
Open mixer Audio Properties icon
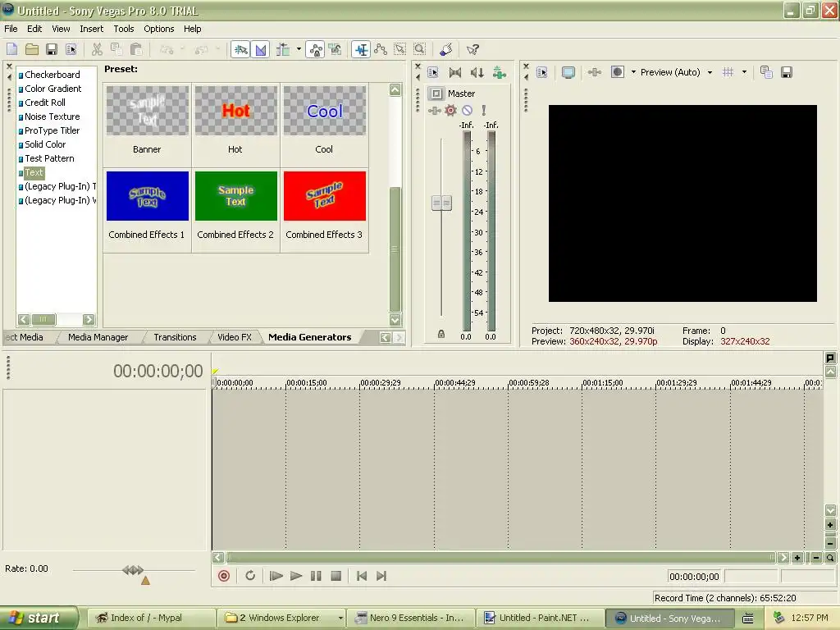(433, 72)
